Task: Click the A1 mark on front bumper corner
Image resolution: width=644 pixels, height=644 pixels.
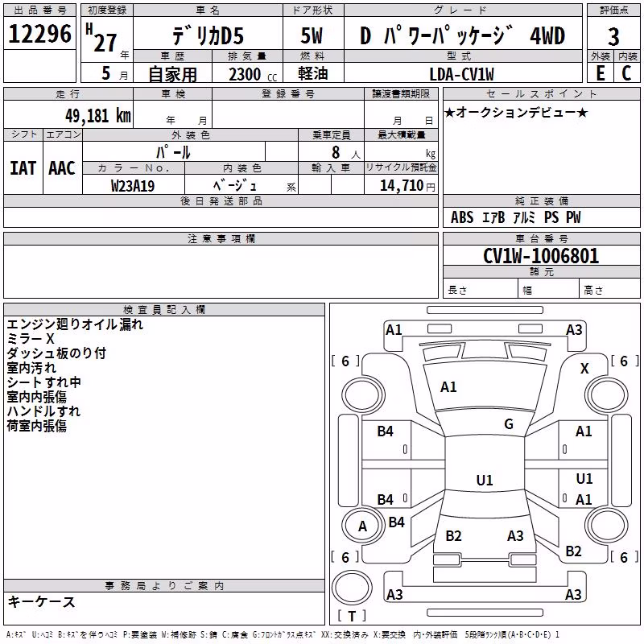Action: pyautogui.click(x=394, y=330)
